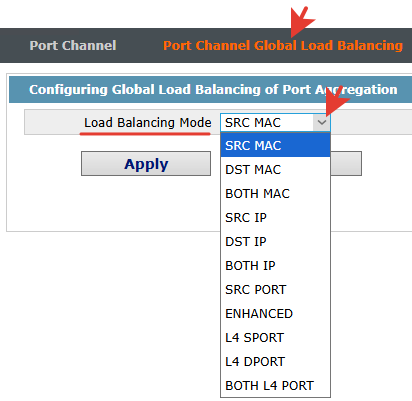Click the Load Balancing Mode combo box showing SRC MAC
The image size is (412, 401).
[x=275, y=122]
